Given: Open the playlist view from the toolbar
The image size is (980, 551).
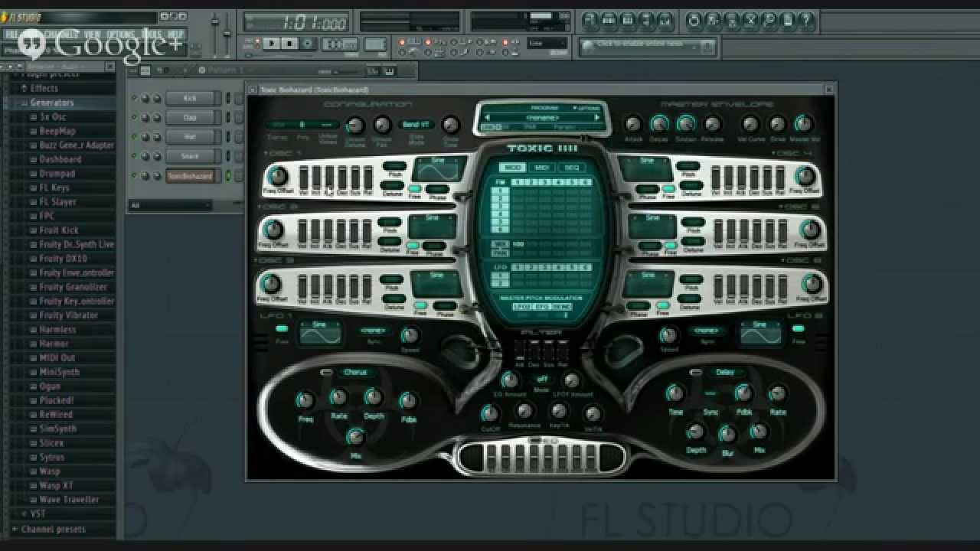Looking at the screenshot, I should (x=591, y=20).
